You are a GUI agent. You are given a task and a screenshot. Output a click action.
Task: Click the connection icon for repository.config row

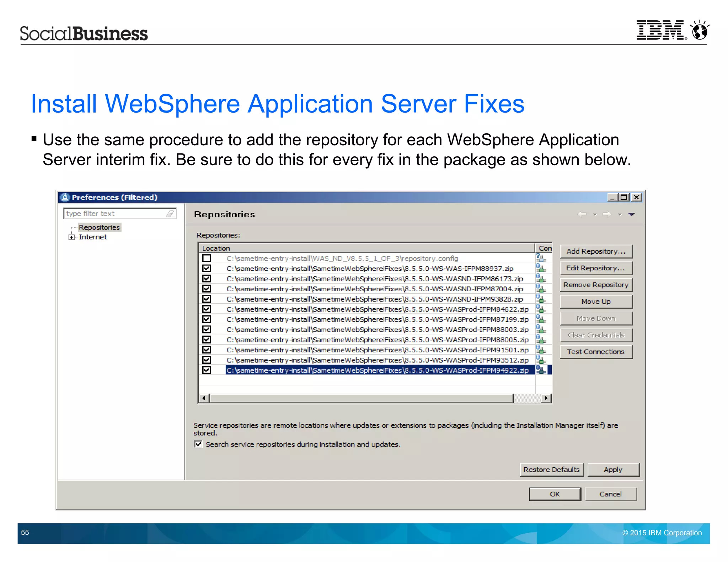click(x=541, y=258)
